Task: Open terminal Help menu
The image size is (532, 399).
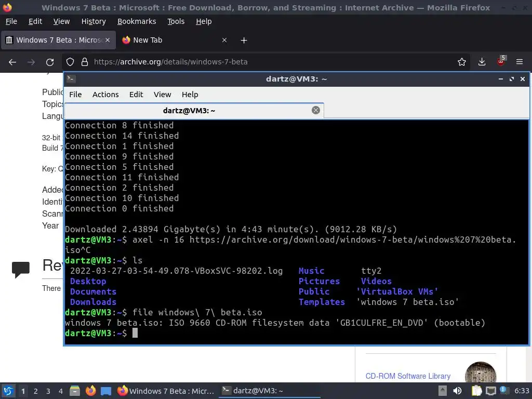Action: 190,95
